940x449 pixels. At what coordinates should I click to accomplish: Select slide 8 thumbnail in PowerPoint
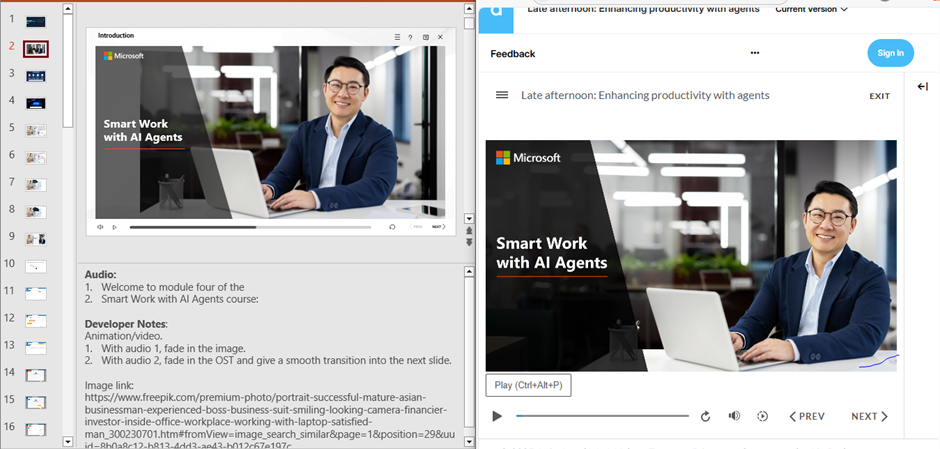click(36, 212)
